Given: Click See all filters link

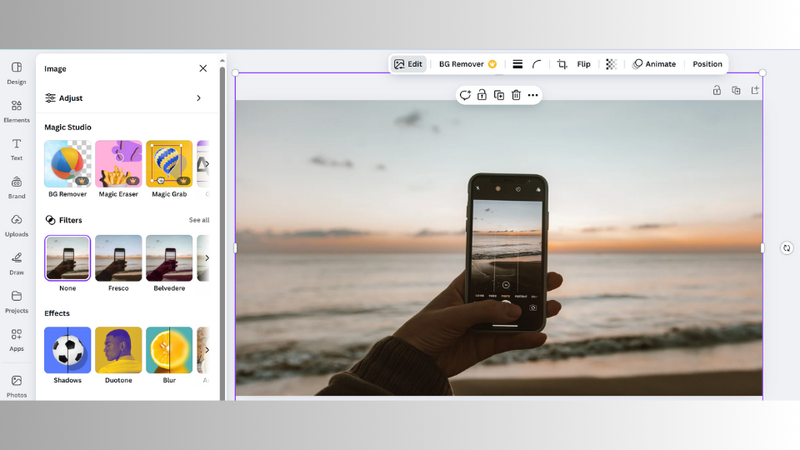Looking at the screenshot, I should click(199, 220).
